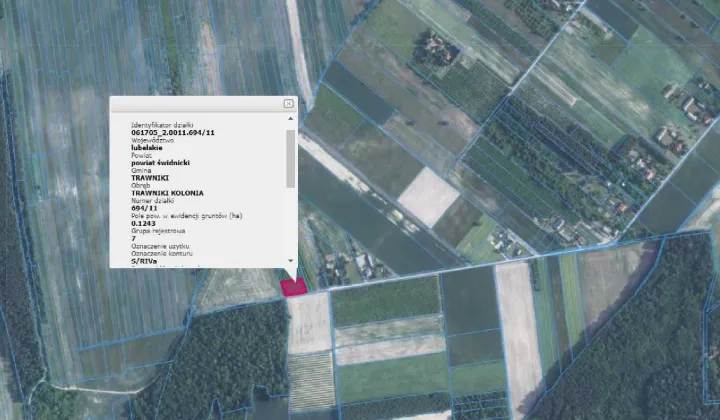Click the Obręb label

(x=141, y=186)
